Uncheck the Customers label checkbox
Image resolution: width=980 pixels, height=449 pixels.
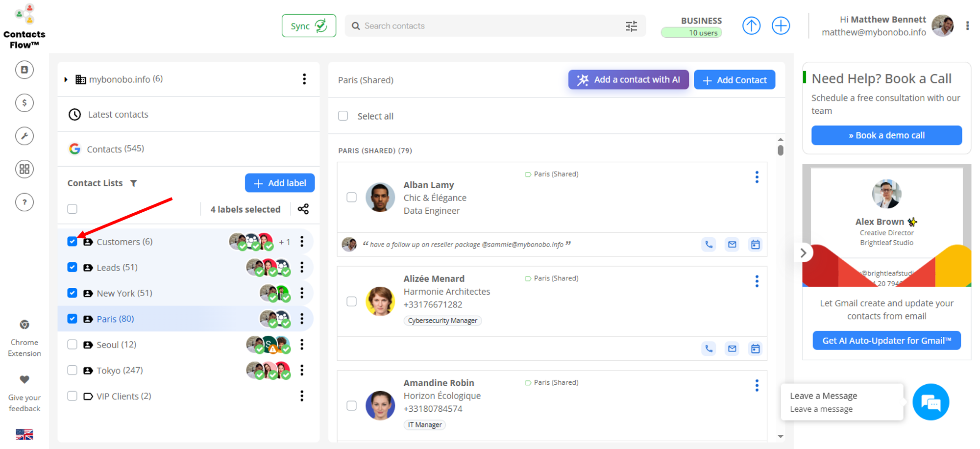[73, 242]
